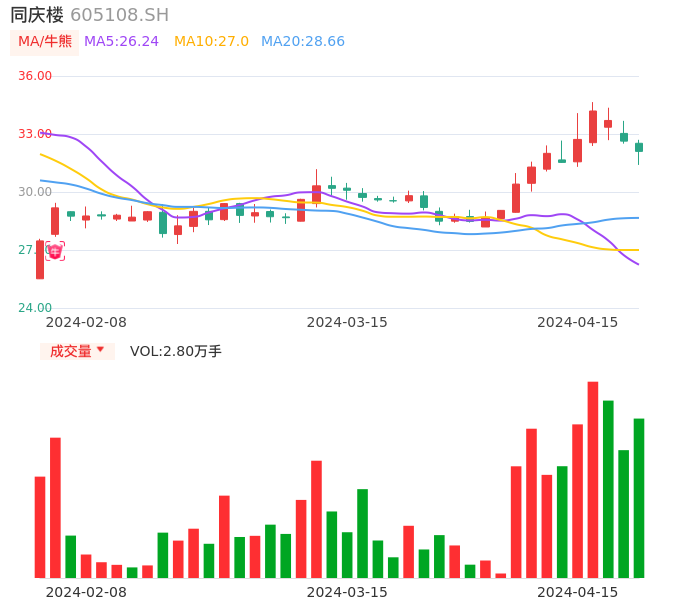
Task: Toggle the orange MA10 moving average label
Action: tap(211, 41)
